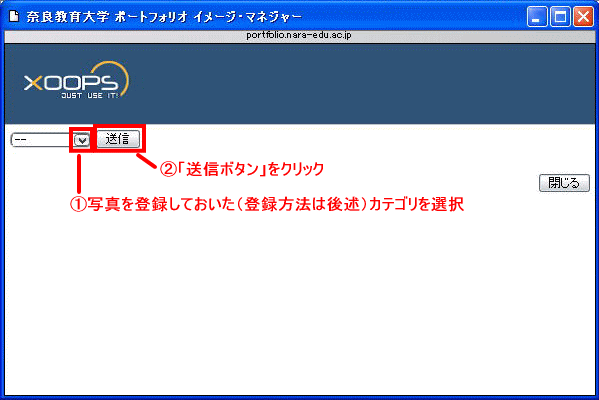Click the red diagonal callout line near 送信
Image resolution: width=599 pixels, height=400 pixels.
coord(146,160)
